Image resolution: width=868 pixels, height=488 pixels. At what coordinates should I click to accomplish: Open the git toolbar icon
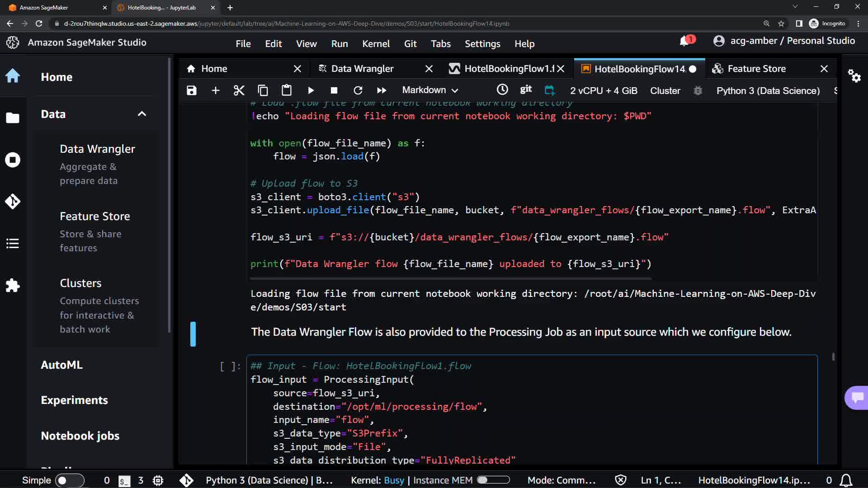526,89
